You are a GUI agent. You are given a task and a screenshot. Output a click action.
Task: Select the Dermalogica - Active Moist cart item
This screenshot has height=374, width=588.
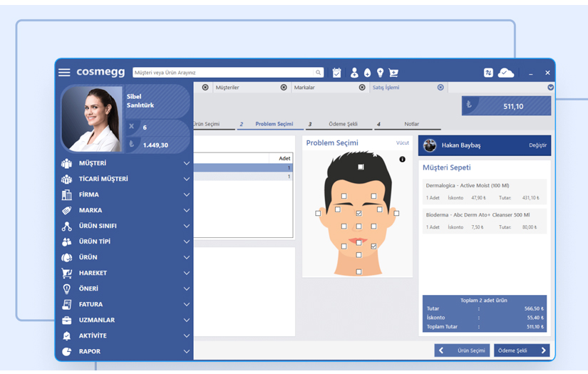(x=484, y=192)
